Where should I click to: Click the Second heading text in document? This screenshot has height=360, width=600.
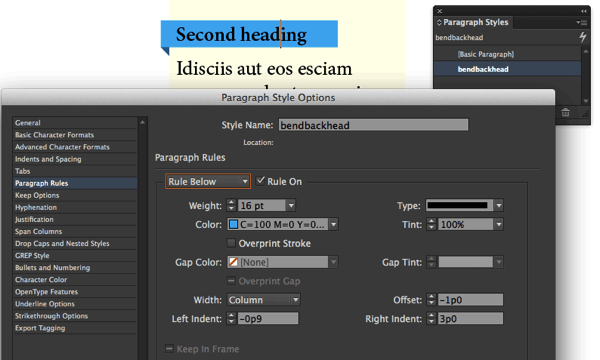point(241,34)
